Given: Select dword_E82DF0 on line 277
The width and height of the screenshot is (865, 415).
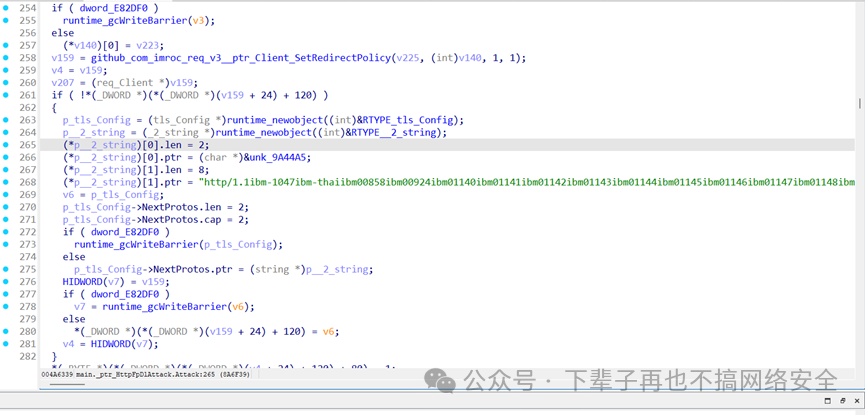Looking at the screenshot, I should pos(125,294).
